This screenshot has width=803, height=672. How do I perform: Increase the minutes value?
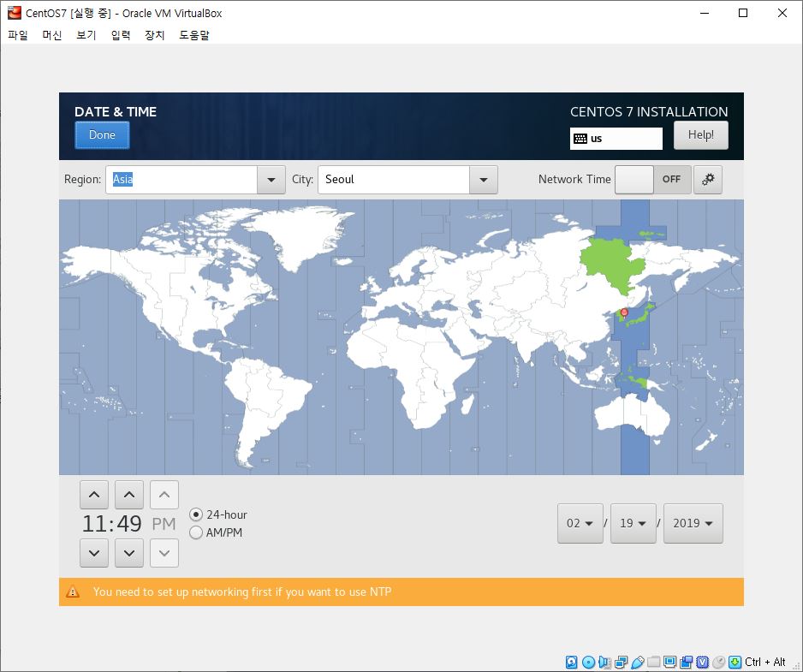(129, 495)
